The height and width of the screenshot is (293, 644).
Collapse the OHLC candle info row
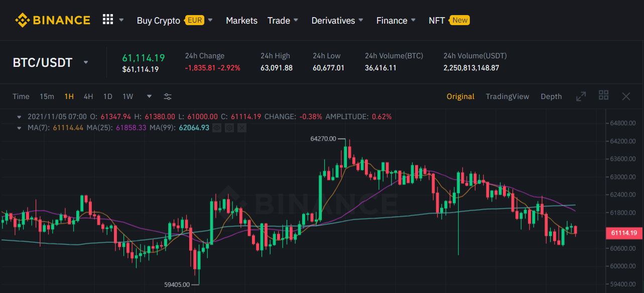[x=19, y=117]
